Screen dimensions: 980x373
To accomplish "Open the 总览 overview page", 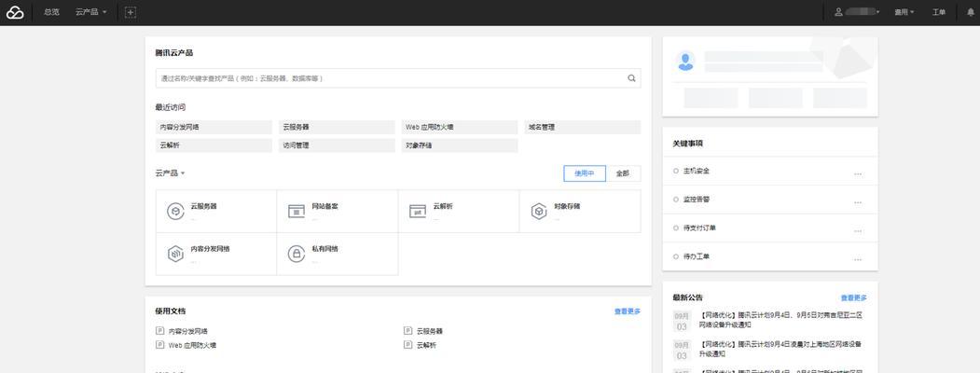I will pos(51,12).
